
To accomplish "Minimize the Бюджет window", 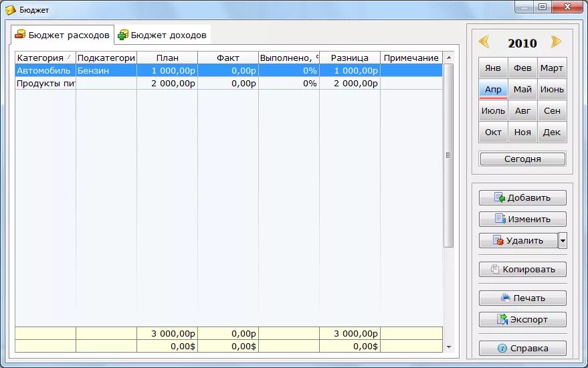I will coord(524,7).
